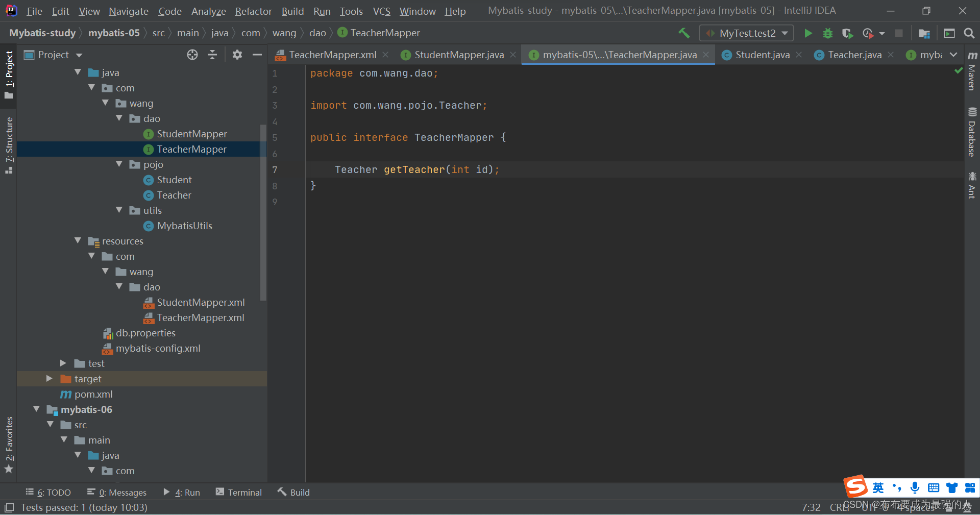
Task: Open Structure tool window tab
Action: (9, 145)
